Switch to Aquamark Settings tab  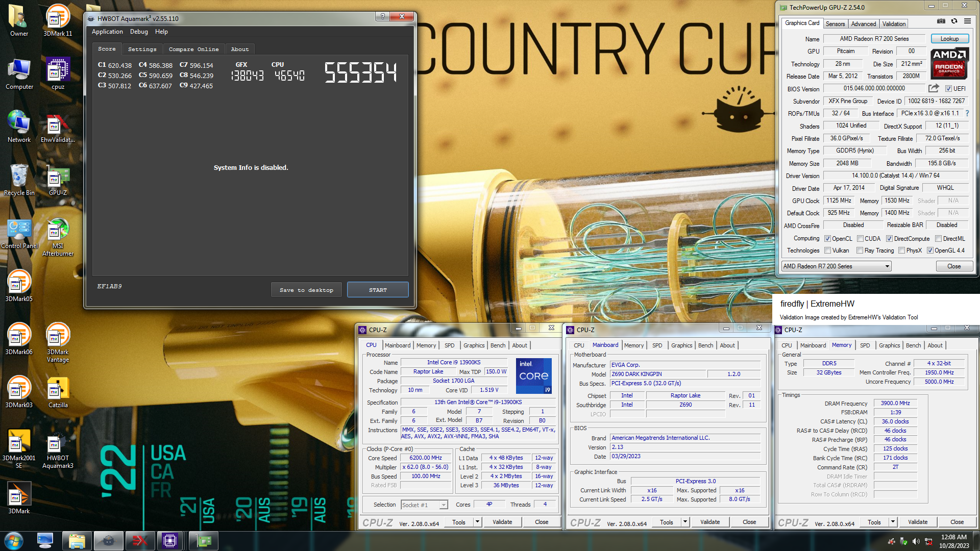click(142, 49)
